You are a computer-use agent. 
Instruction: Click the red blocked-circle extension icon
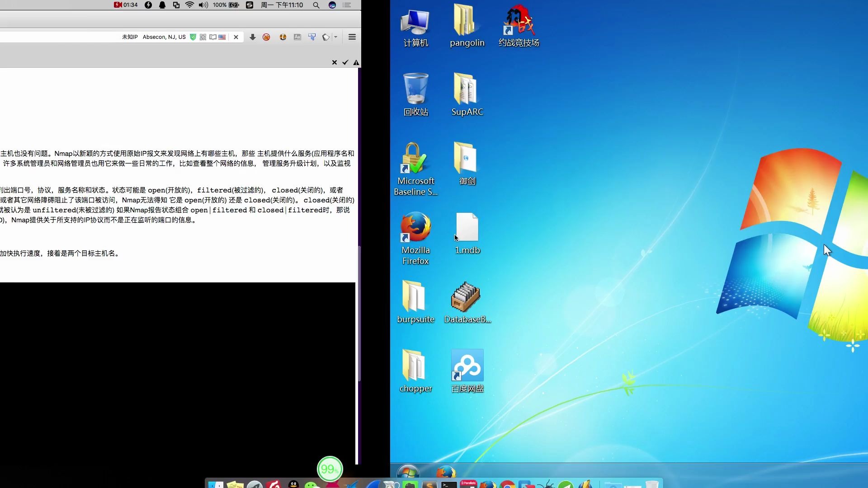coord(266,37)
